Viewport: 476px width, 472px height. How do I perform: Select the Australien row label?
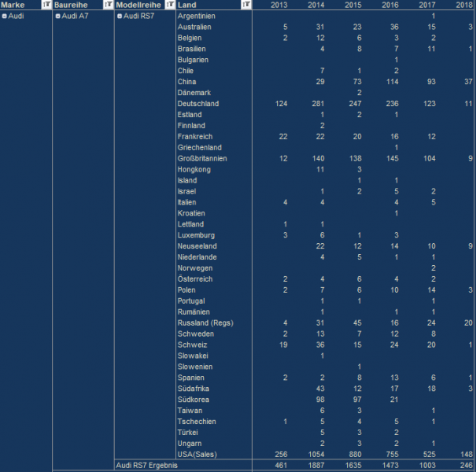point(194,27)
